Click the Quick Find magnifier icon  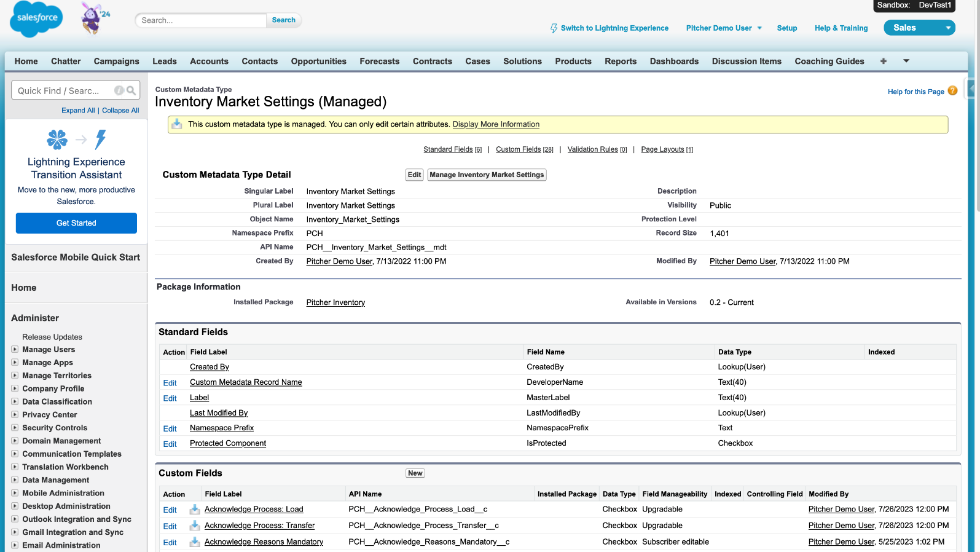click(x=131, y=90)
